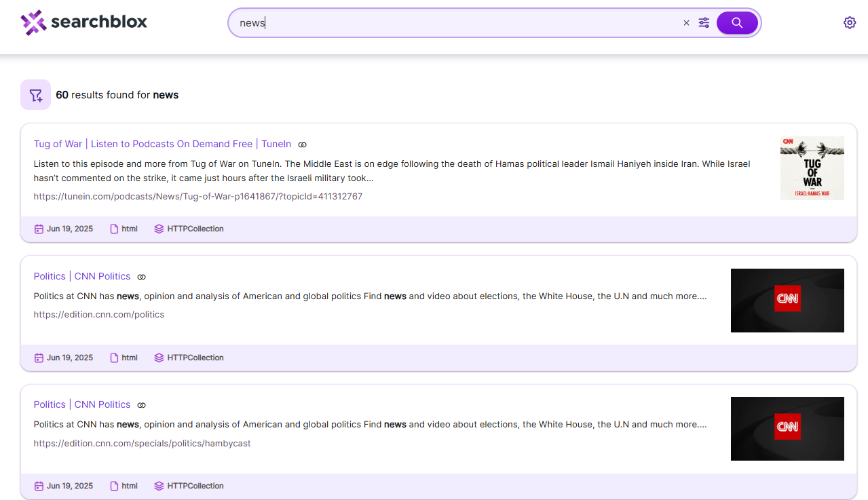Click the SearchBlox logo
Viewport: 868px width, 500px height.
point(84,22)
